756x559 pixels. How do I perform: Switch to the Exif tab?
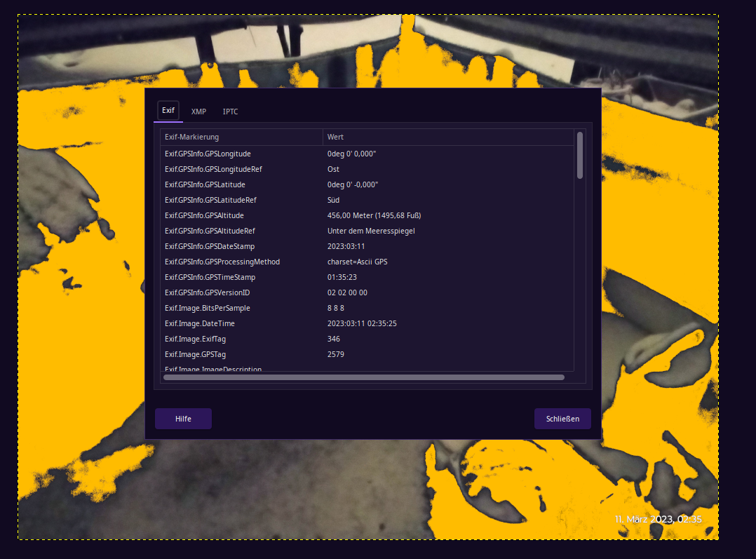[168, 110]
